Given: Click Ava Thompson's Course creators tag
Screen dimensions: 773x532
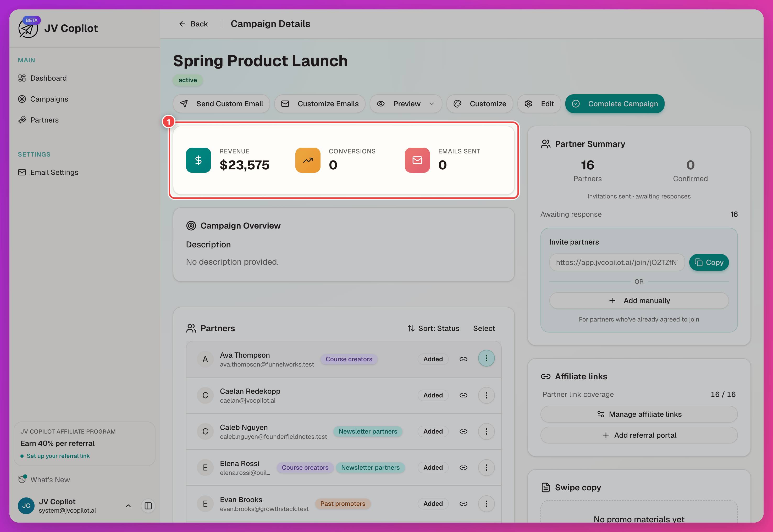Looking at the screenshot, I should point(349,359).
